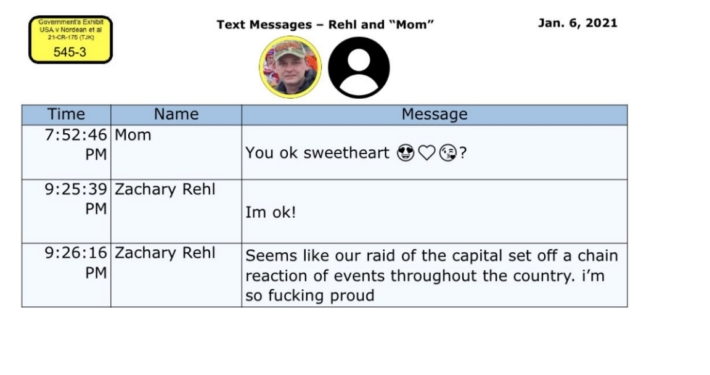This screenshot has height=375, width=710.
Task: Click the black generic user silhouette avatar
Action: pos(359,67)
